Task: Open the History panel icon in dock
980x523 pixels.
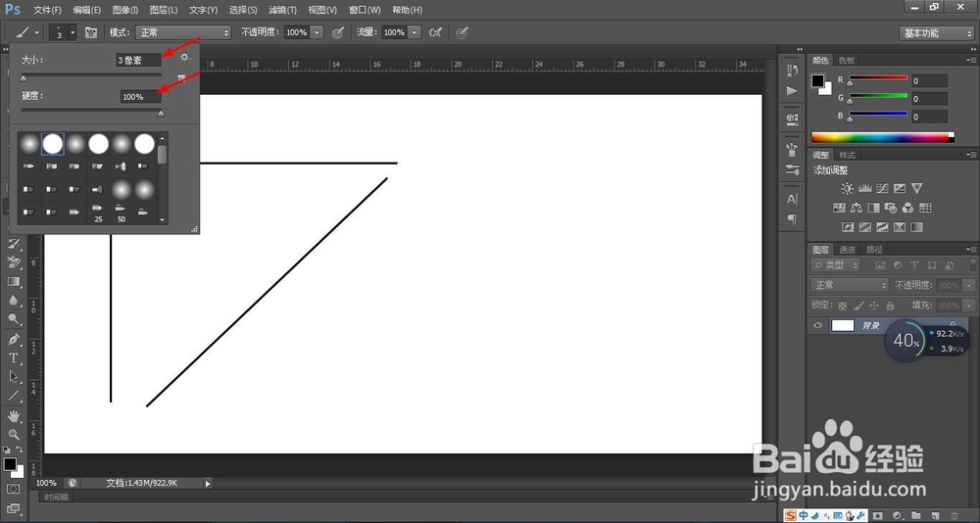Action: (x=792, y=70)
